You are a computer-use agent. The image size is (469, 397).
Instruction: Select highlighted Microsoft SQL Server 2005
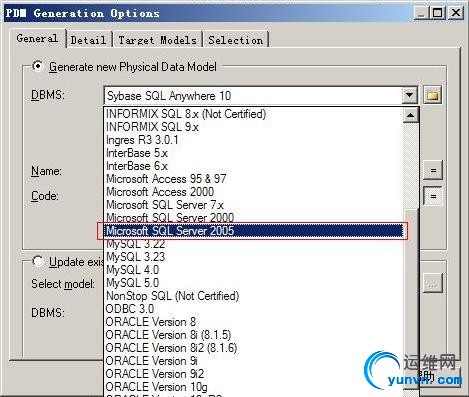pos(254,231)
